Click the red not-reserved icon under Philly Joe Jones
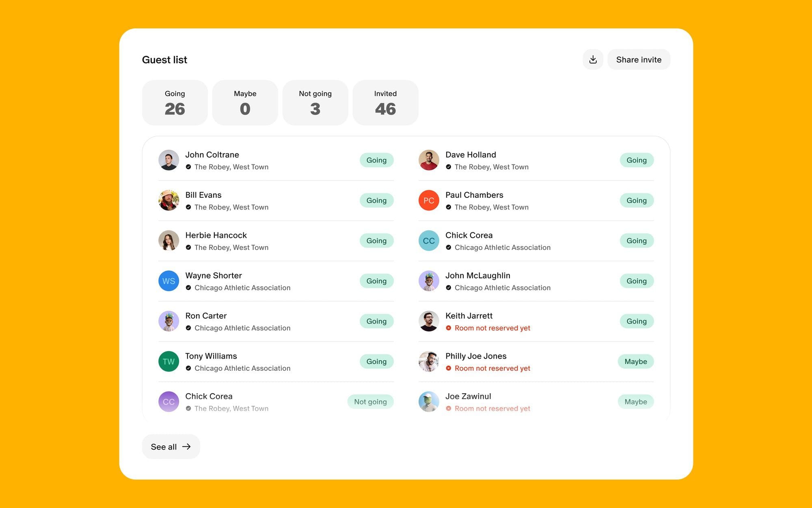812x508 pixels. 448,368
